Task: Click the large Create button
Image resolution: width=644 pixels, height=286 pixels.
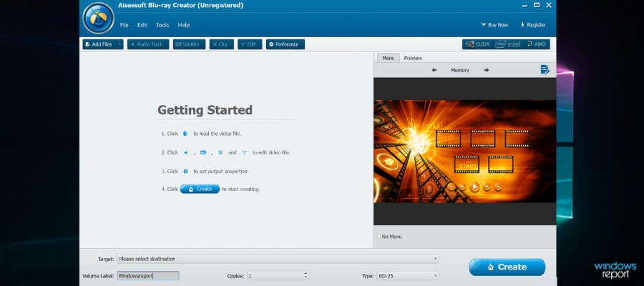Action: point(507,267)
